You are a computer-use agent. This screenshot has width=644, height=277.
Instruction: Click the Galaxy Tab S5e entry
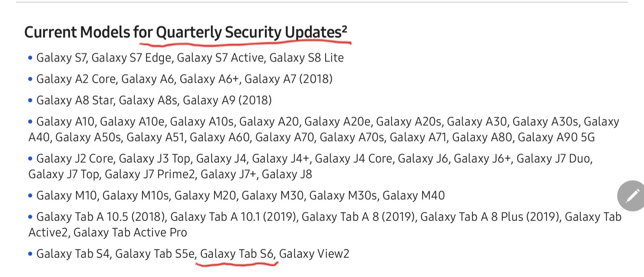155,254
